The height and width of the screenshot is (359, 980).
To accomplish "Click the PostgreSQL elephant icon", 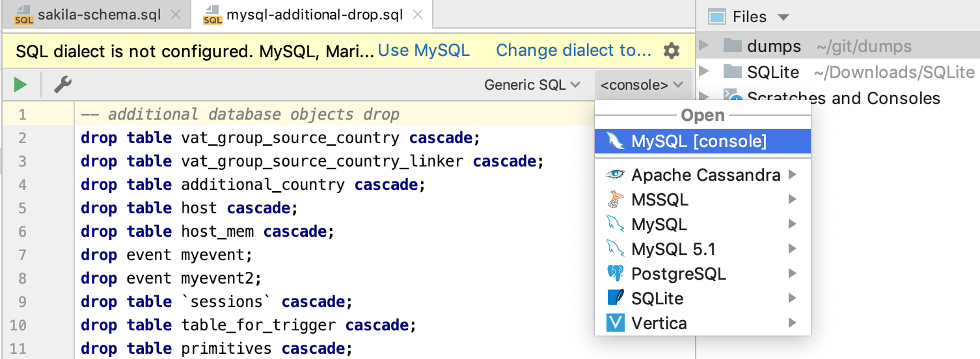I will [x=615, y=274].
